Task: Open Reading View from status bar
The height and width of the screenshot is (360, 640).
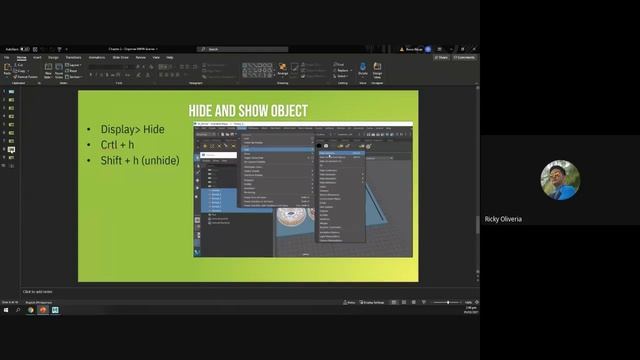Action: 413,302
